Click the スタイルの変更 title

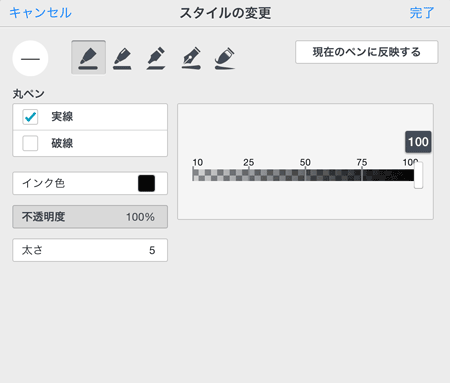(225, 13)
